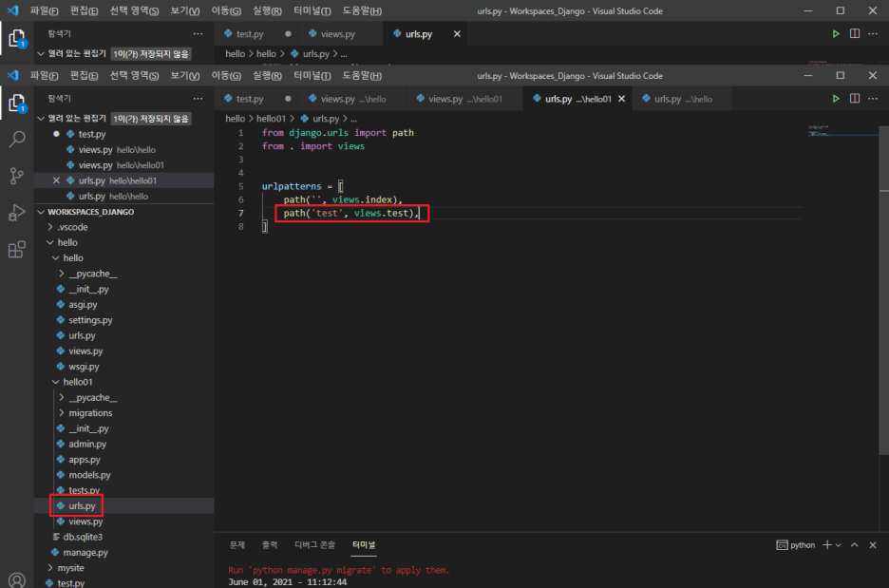Add a new terminal with plus icon
This screenshot has width=889, height=588.
[x=826, y=545]
